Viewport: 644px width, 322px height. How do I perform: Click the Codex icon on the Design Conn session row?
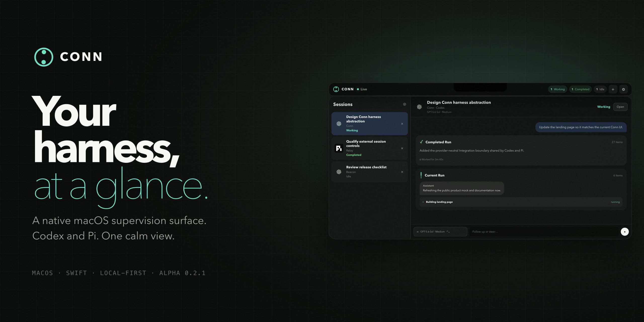click(339, 124)
